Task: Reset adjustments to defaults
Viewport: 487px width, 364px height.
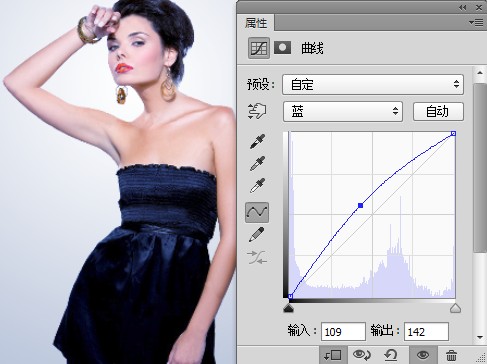Action: pyautogui.click(x=391, y=355)
